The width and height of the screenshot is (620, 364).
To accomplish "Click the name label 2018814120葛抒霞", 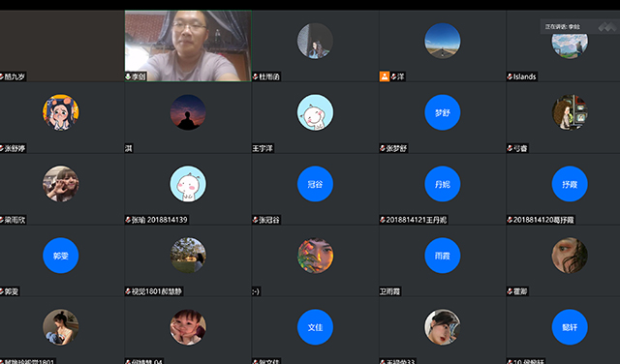I will click(543, 220).
